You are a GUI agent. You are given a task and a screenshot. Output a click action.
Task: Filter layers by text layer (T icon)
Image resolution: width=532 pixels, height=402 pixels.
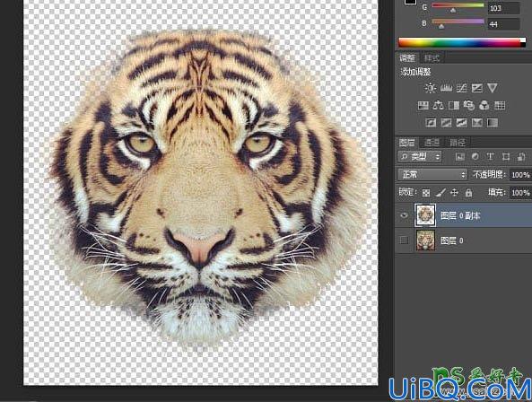490,157
